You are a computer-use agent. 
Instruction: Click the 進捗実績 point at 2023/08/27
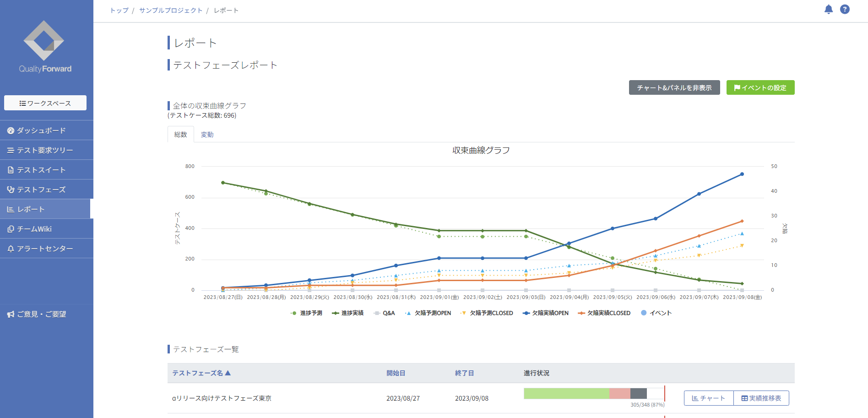pos(223,183)
